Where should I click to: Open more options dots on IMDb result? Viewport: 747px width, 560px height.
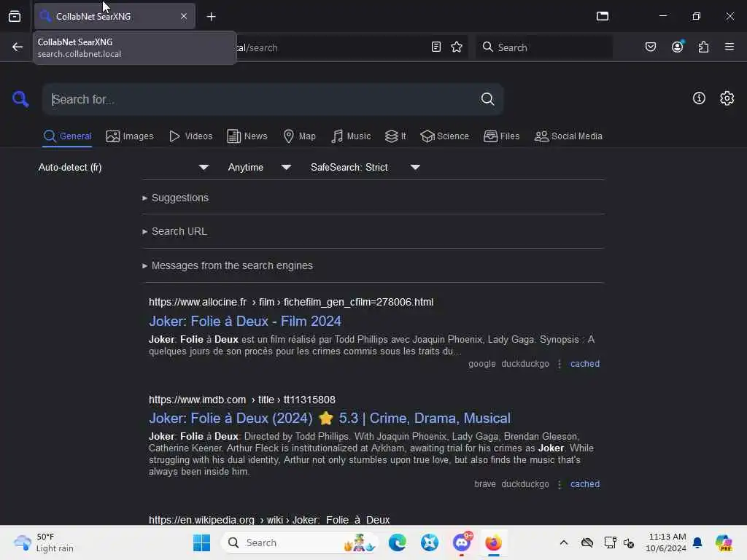pos(560,484)
